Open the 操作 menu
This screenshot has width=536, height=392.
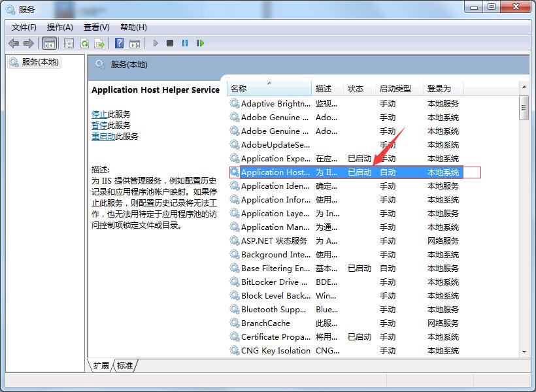point(60,27)
